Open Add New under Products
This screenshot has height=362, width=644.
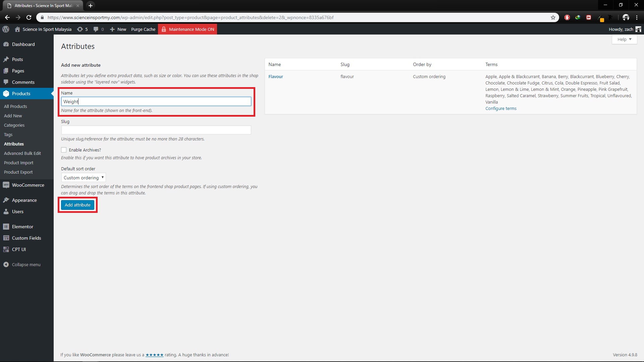tap(13, 116)
